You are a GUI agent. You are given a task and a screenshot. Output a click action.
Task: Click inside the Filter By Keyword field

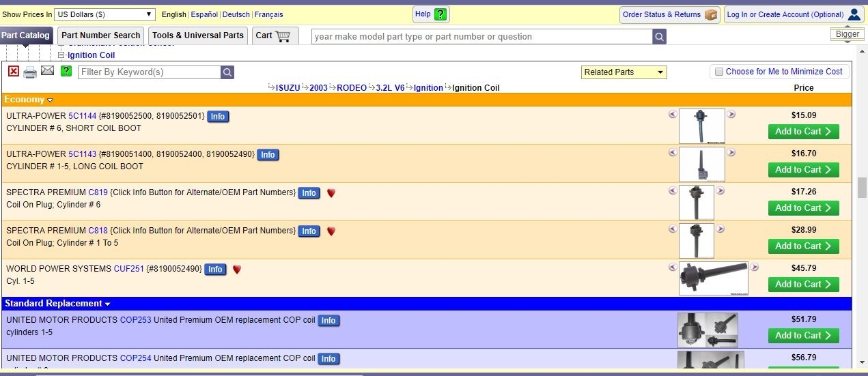[150, 72]
